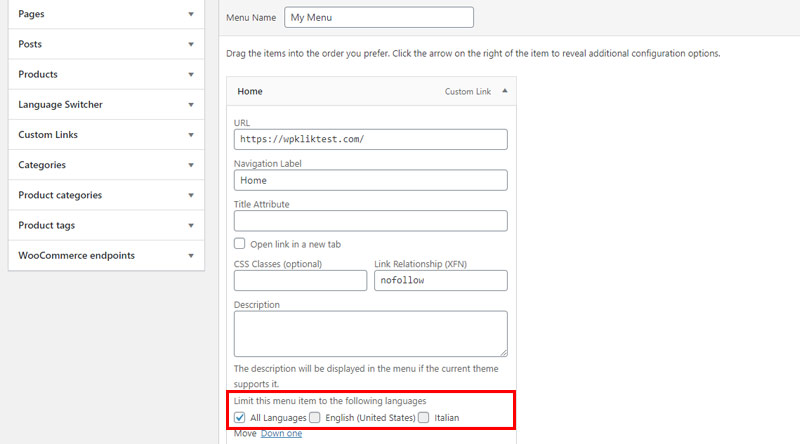Click the Categories panel title
This screenshot has width=800, height=444.
pos(42,165)
